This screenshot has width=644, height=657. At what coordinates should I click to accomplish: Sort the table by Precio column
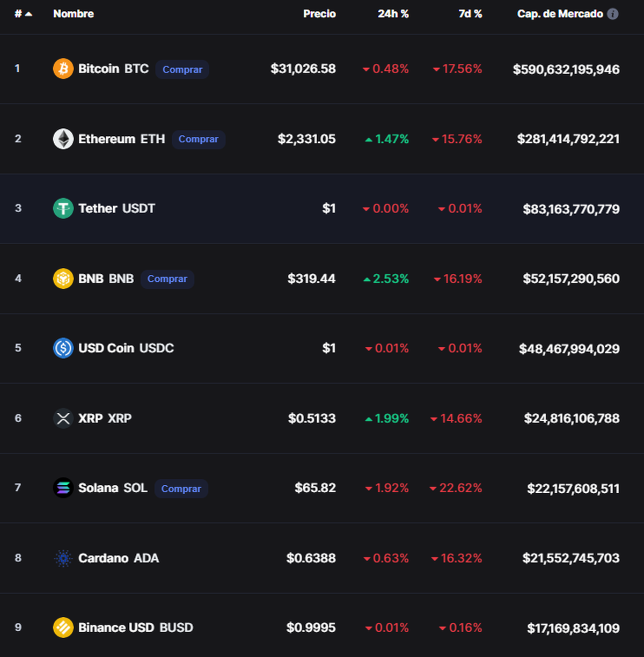click(x=319, y=14)
